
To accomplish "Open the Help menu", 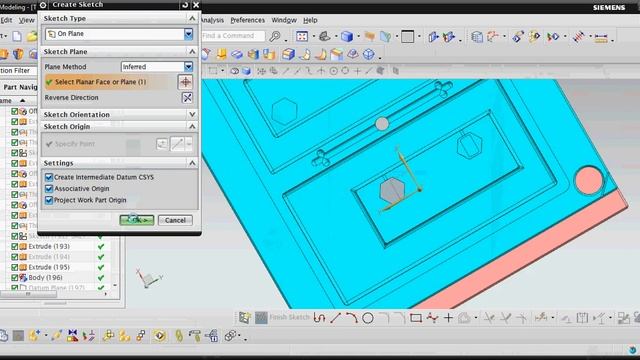I will (x=310, y=20).
